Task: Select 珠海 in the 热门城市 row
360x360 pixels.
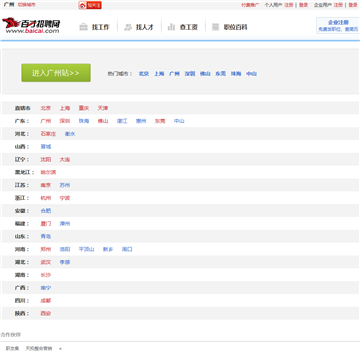Action: 236,74
